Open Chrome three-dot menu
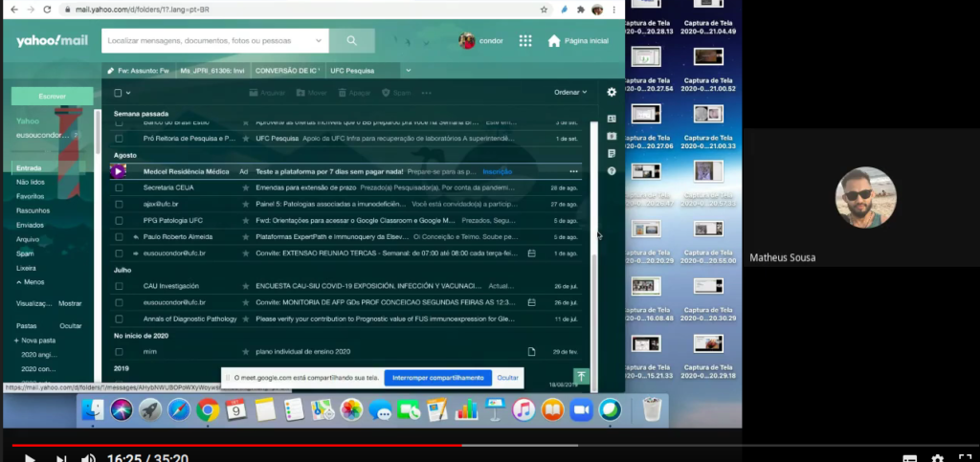The image size is (980, 462). (x=614, y=10)
